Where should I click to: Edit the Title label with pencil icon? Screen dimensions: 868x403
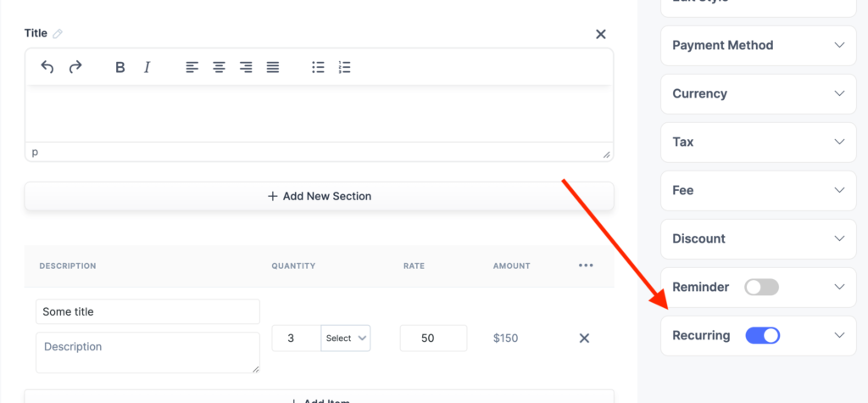pyautogui.click(x=58, y=34)
